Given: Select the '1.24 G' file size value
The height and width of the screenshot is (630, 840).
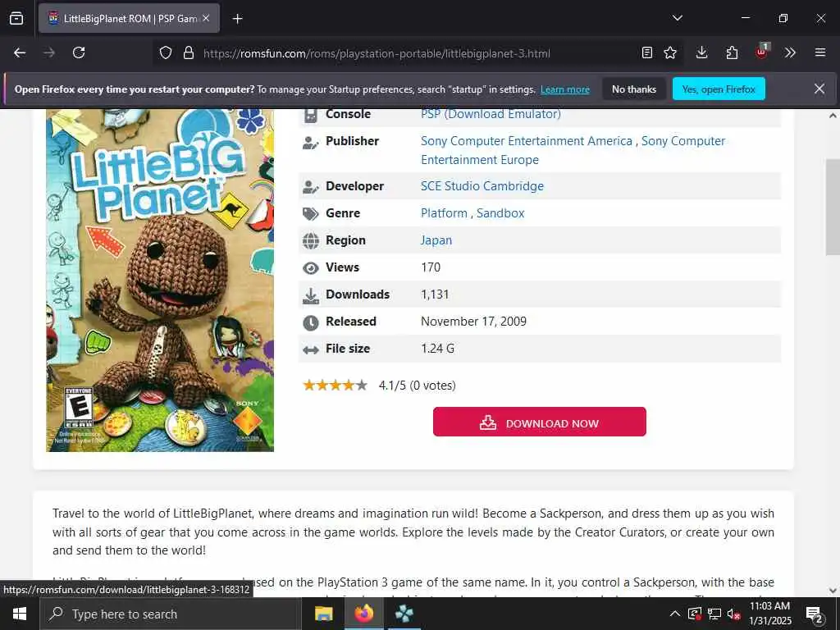Looking at the screenshot, I should tap(438, 349).
